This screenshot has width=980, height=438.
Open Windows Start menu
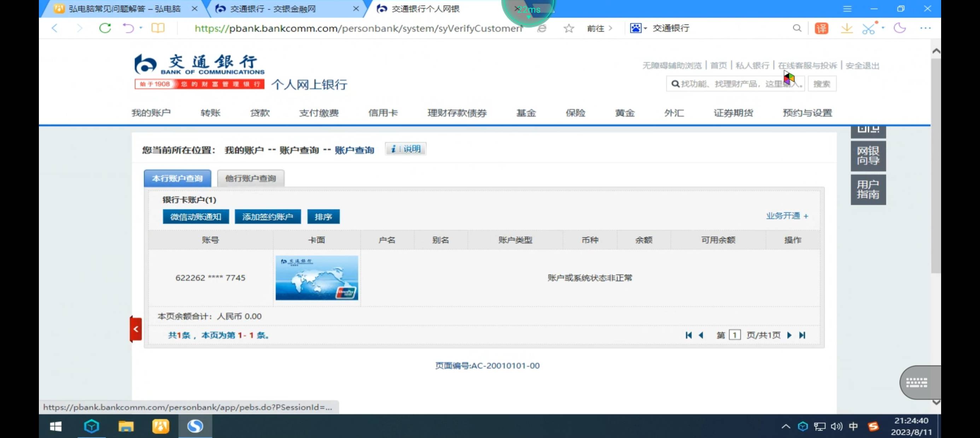(56, 426)
